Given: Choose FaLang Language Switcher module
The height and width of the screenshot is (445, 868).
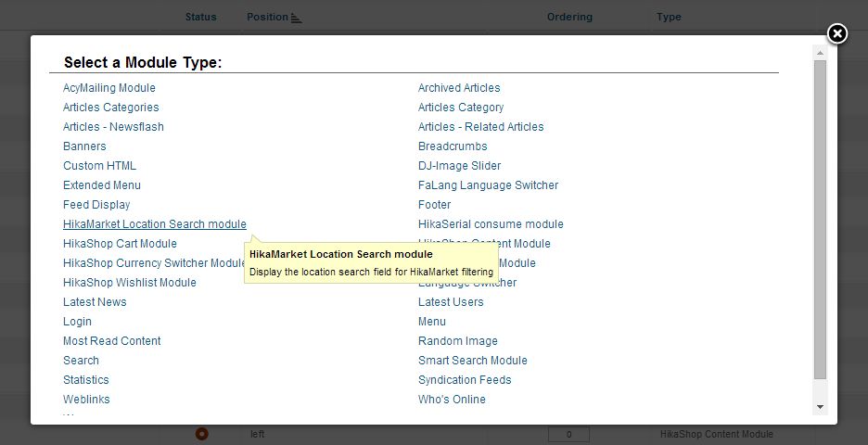Looking at the screenshot, I should pyautogui.click(x=488, y=185).
